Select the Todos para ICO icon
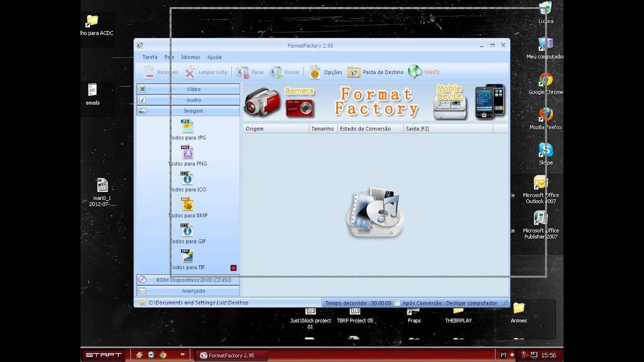The image size is (644, 362). pyautogui.click(x=187, y=178)
